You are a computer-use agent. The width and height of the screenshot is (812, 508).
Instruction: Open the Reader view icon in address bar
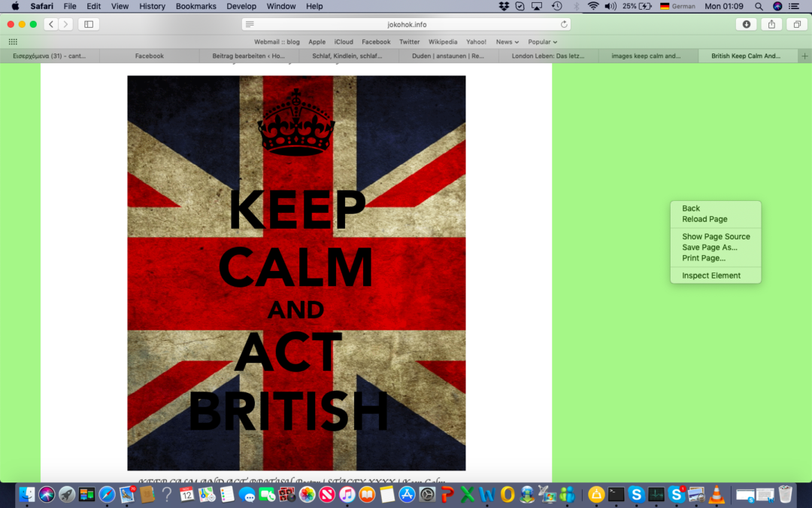click(250, 24)
